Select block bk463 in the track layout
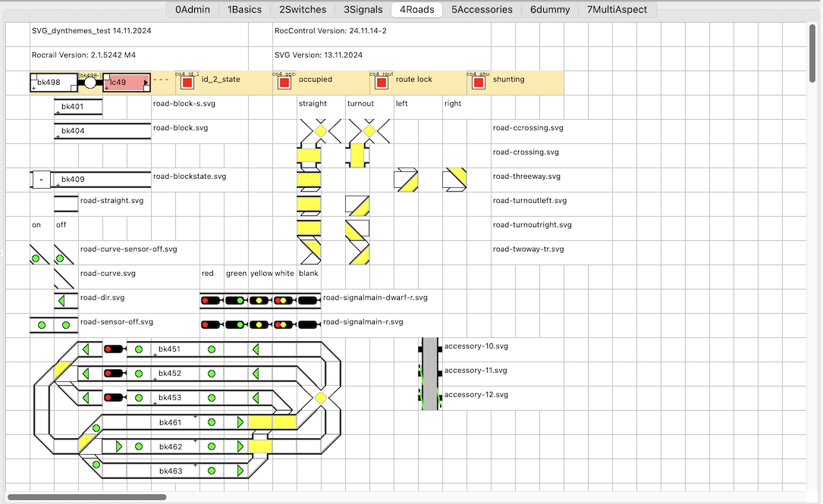The height and width of the screenshot is (504, 823). 171,471
